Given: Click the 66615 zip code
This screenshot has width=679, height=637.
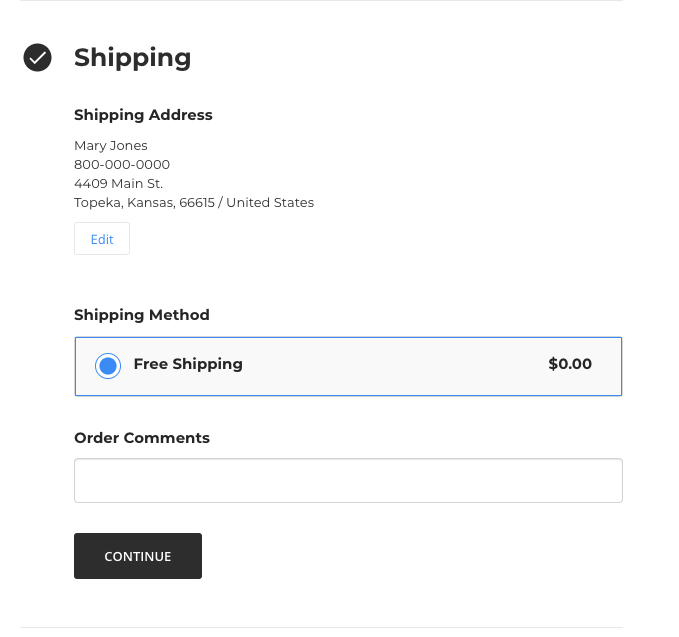Looking at the screenshot, I should (x=198, y=202).
